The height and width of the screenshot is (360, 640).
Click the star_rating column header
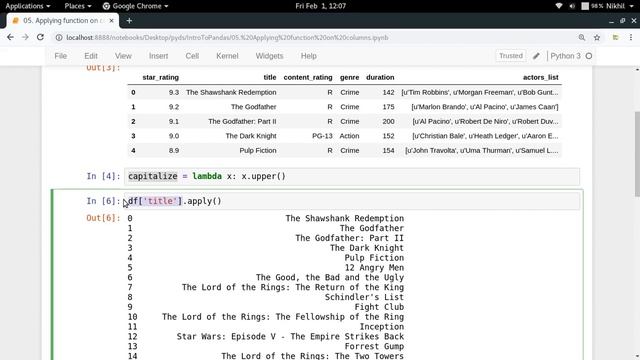[x=160, y=77]
